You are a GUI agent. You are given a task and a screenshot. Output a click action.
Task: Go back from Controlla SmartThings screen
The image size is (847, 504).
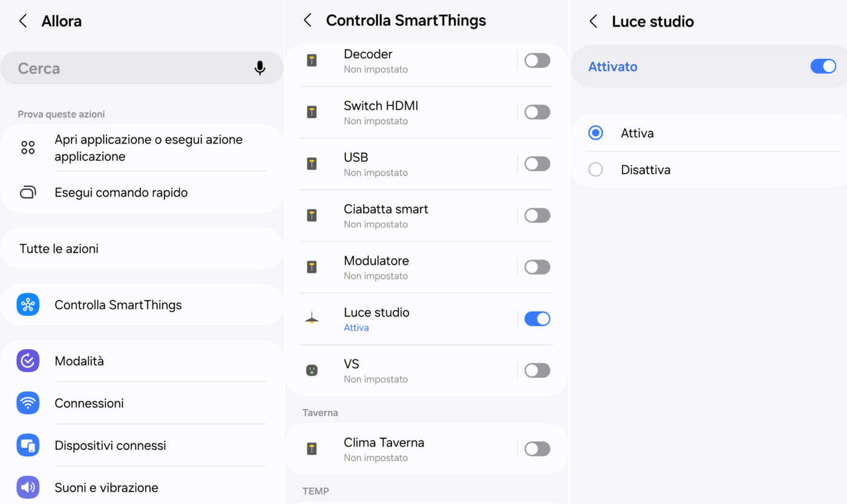click(x=308, y=21)
